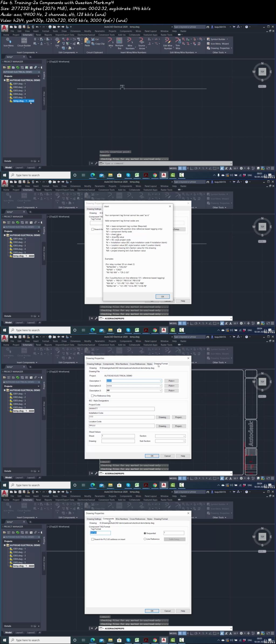Click '%N = base component tag number (Required)' line
The height and width of the screenshot is (644, 276).
point(126,226)
